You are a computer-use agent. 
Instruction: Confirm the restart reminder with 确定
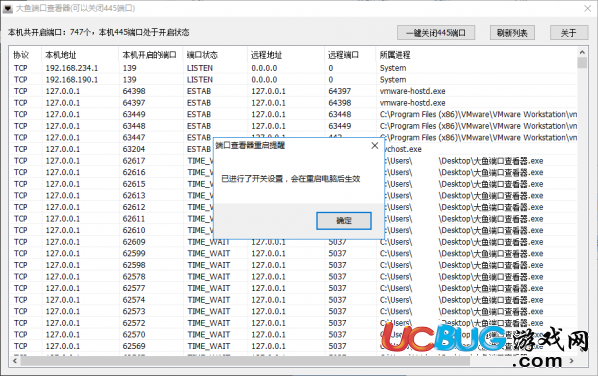click(x=344, y=220)
